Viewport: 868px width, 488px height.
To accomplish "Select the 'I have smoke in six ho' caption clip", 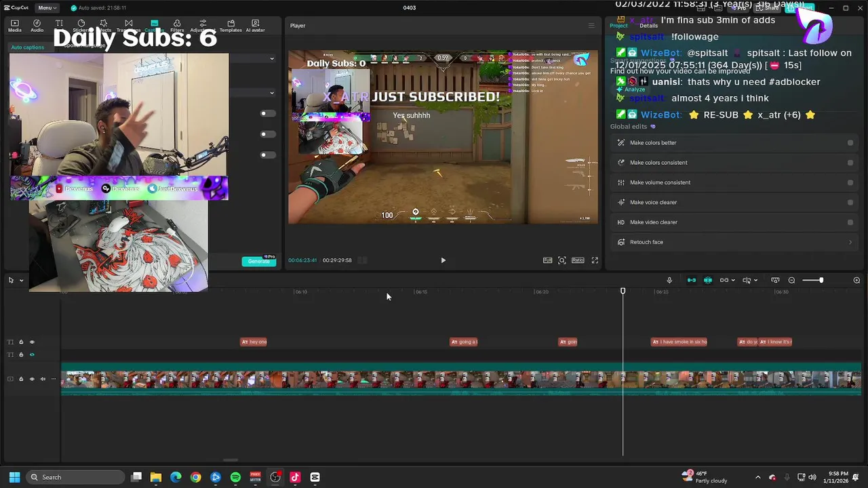I will [679, 342].
